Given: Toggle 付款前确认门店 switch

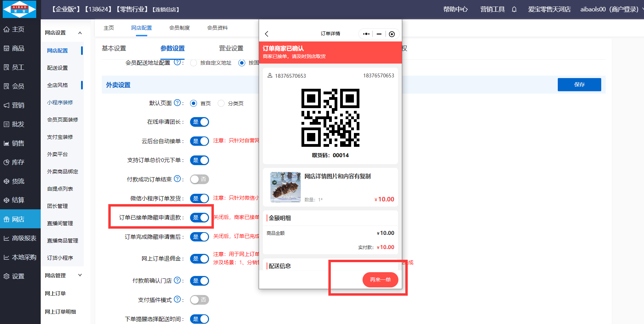Looking at the screenshot, I should click(x=199, y=281).
